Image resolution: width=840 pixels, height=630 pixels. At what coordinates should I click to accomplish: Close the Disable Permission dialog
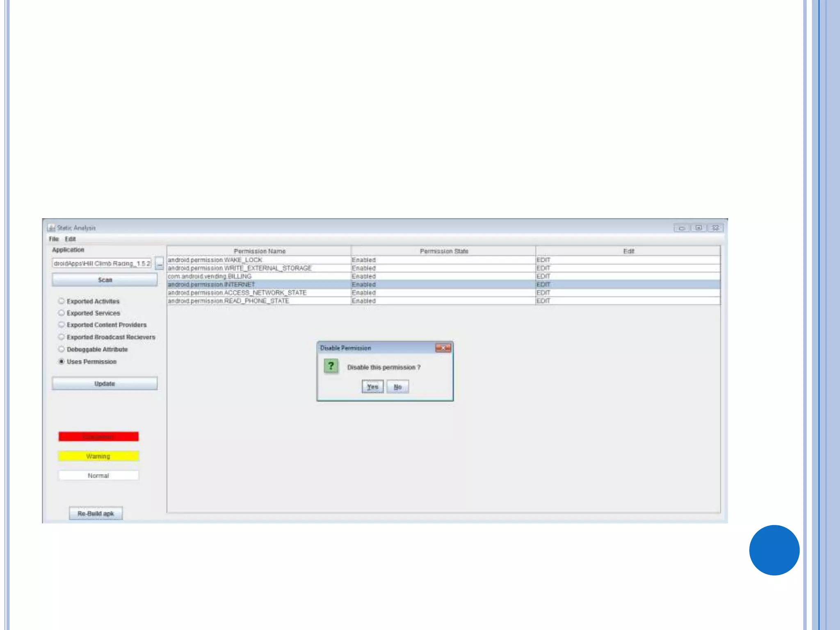[443, 348]
